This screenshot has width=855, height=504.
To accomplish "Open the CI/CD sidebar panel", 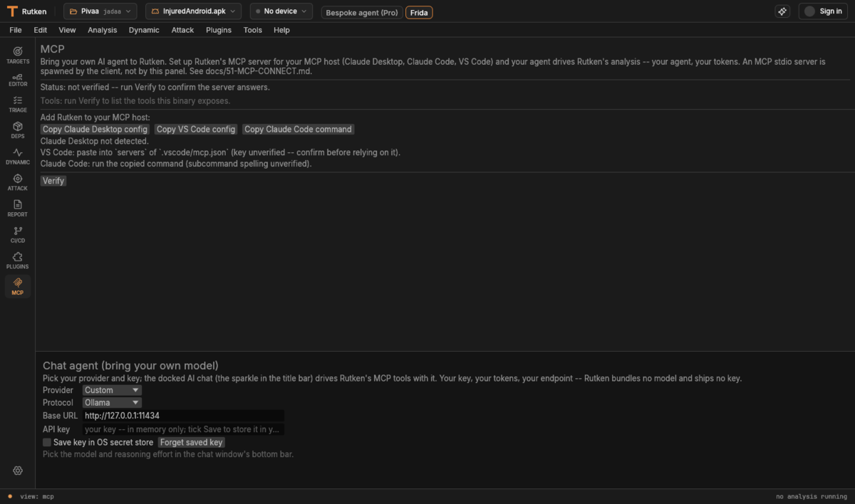I will pos(18,235).
